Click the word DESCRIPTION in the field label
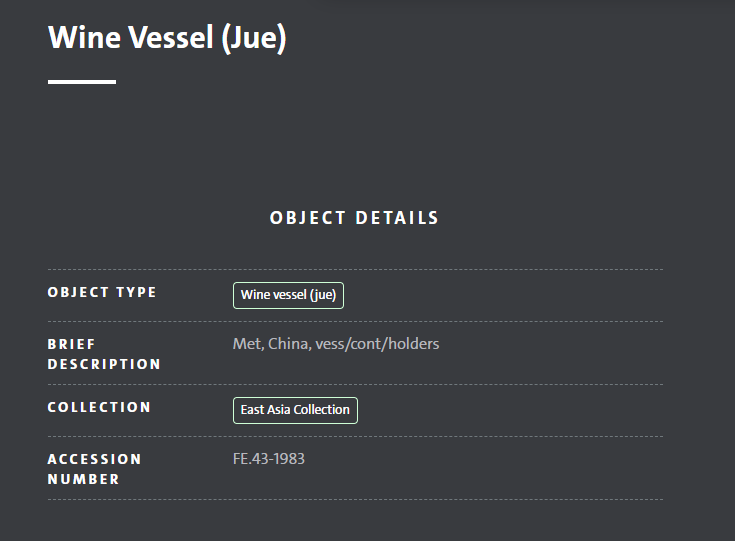This screenshot has width=735, height=541. [x=104, y=364]
